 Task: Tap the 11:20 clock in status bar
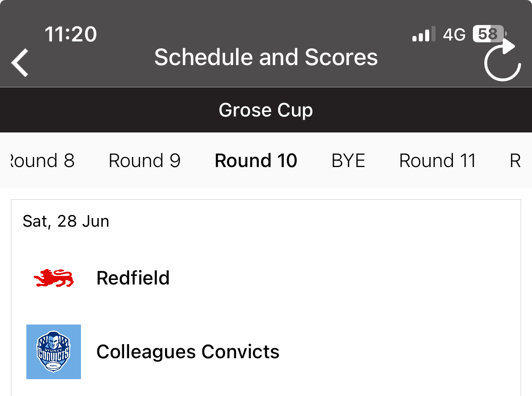pyautogui.click(x=70, y=34)
